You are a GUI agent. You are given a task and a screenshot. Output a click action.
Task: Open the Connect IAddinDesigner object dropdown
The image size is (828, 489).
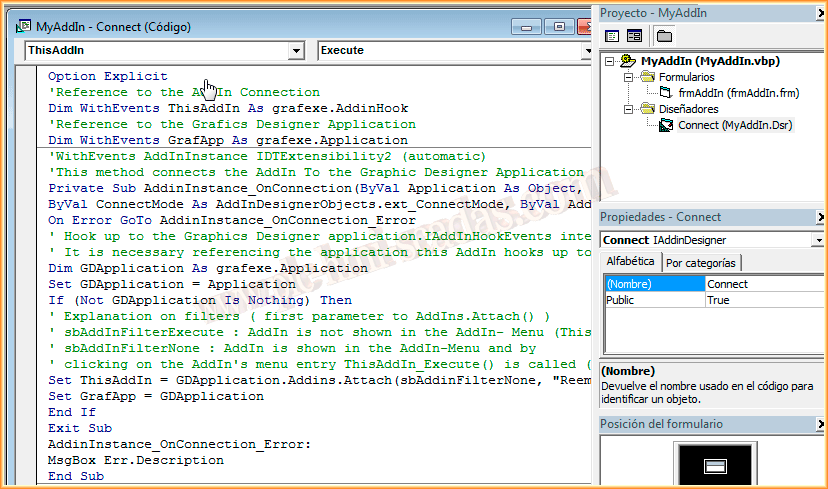818,241
